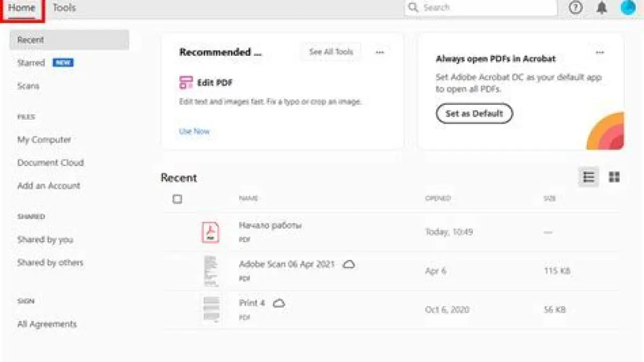Screen dimensions: 644x362
Task: Click the Use Now link
Action: pyautogui.click(x=194, y=131)
